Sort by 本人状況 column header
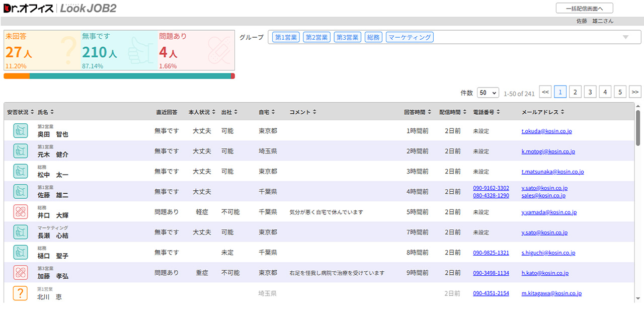The height and width of the screenshot is (312, 644). (202, 112)
